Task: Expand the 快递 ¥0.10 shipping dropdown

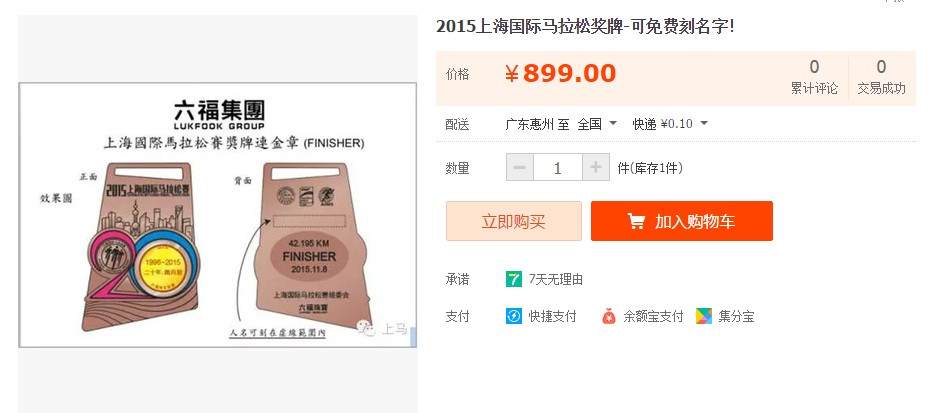Action: tap(670, 124)
